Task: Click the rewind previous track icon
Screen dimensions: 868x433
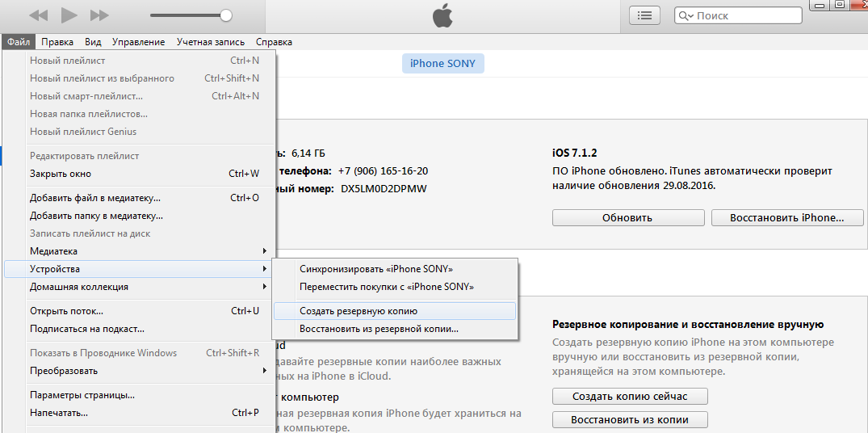Action: click(x=39, y=15)
